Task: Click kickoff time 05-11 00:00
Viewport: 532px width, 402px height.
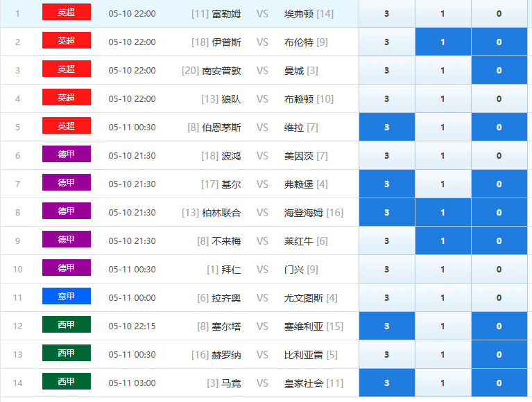Action: tap(132, 298)
